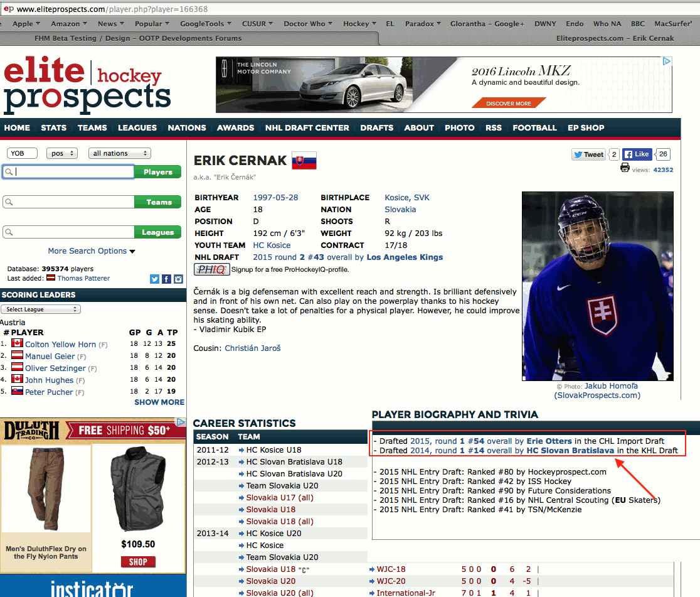
Task: Click the Elite Hockey Prospects logo
Action: tap(87, 85)
